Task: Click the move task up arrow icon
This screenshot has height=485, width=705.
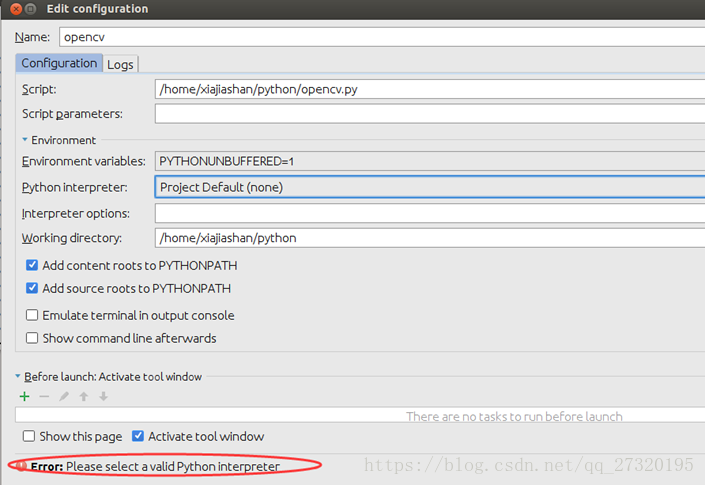Action: 84,396
